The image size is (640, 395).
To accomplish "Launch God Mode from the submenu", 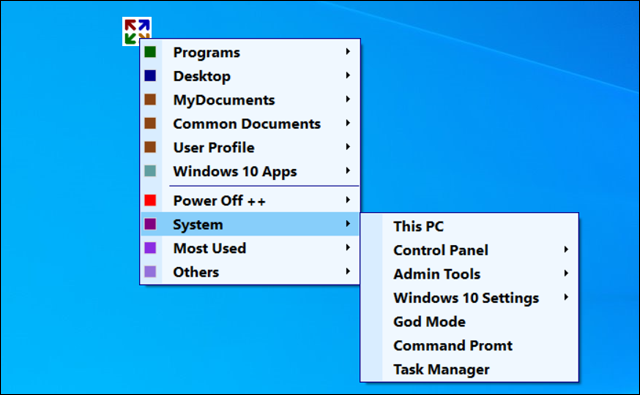I will click(x=469, y=321).
